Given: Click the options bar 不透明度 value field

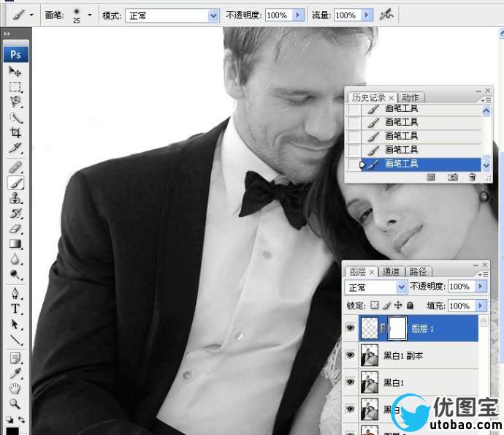Looking at the screenshot, I should [x=279, y=15].
